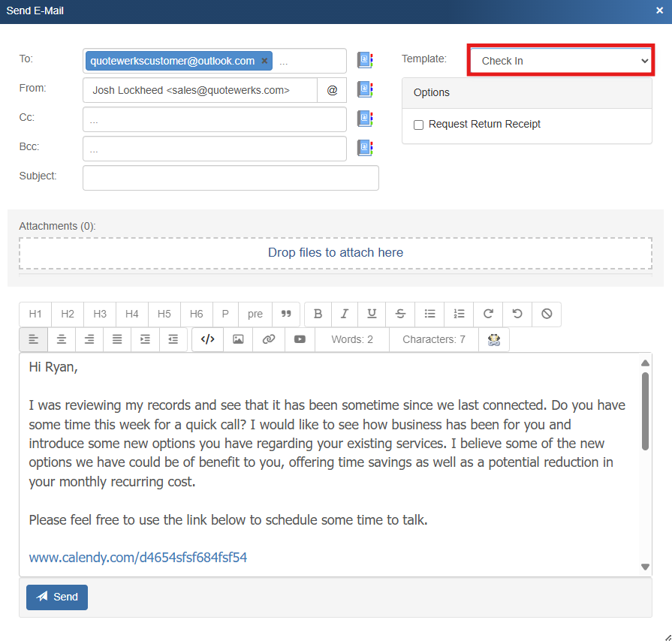Center align the text
Viewport: 672px width, 641px height.
coord(62,339)
